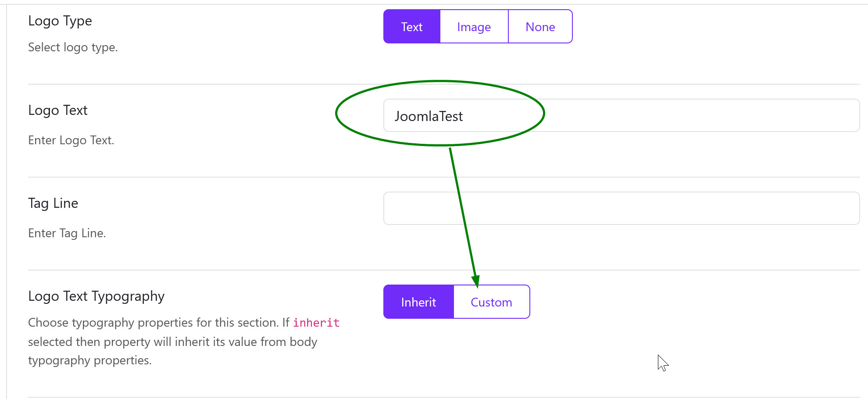
Task: Click Enter Tag Line description
Action: coord(67,233)
